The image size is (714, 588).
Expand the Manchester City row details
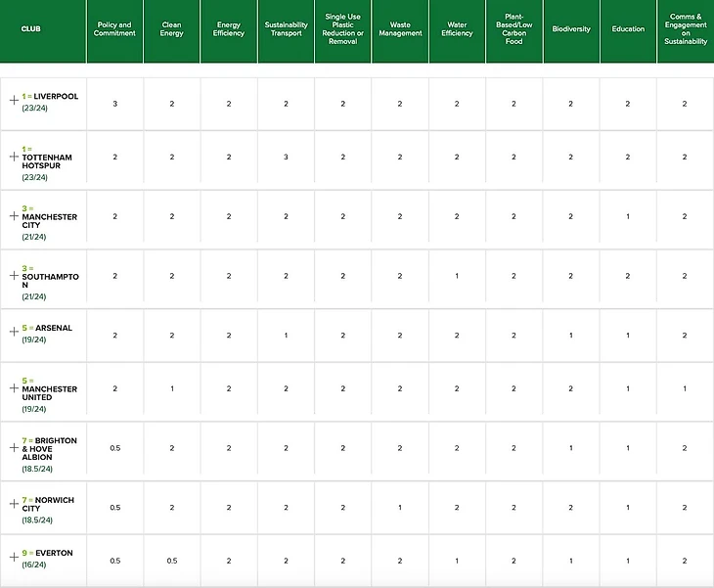click(14, 216)
